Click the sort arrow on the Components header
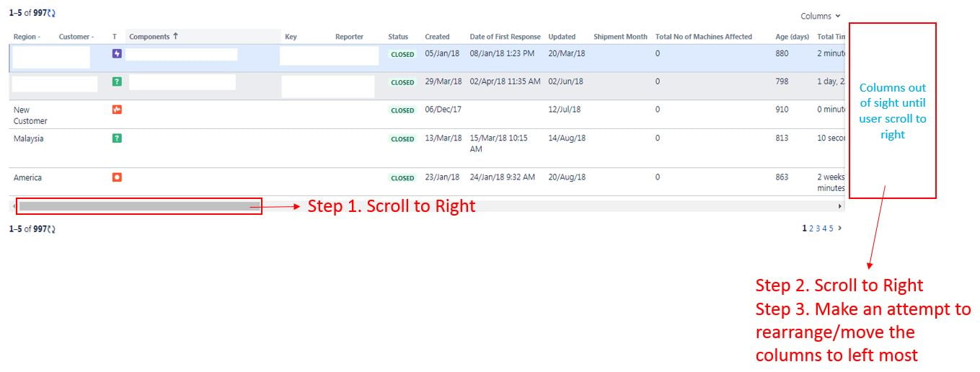The width and height of the screenshot is (980, 372). pyautogui.click(x=175, y=36)
